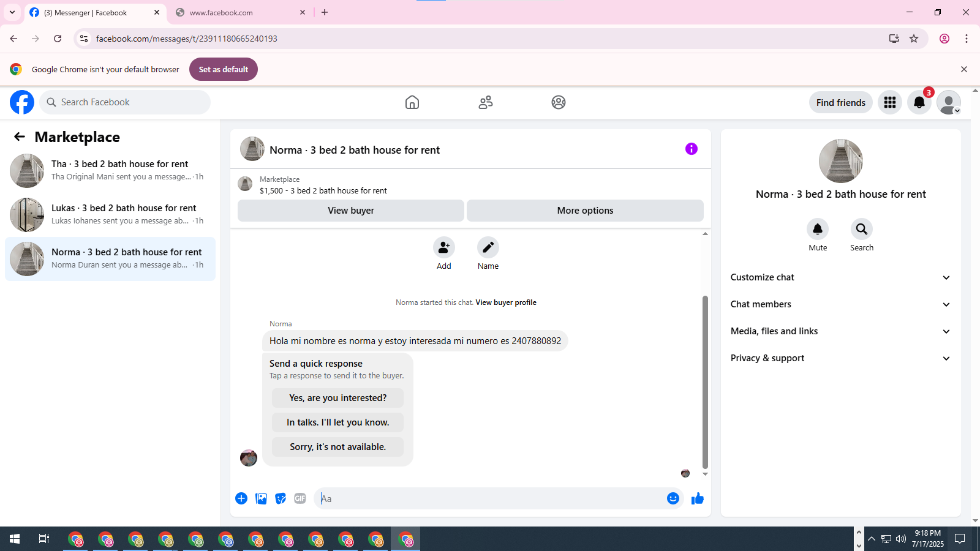
Task: Open the Lukas 3 bed 2 bath conversation
Action: click(110, 215)
